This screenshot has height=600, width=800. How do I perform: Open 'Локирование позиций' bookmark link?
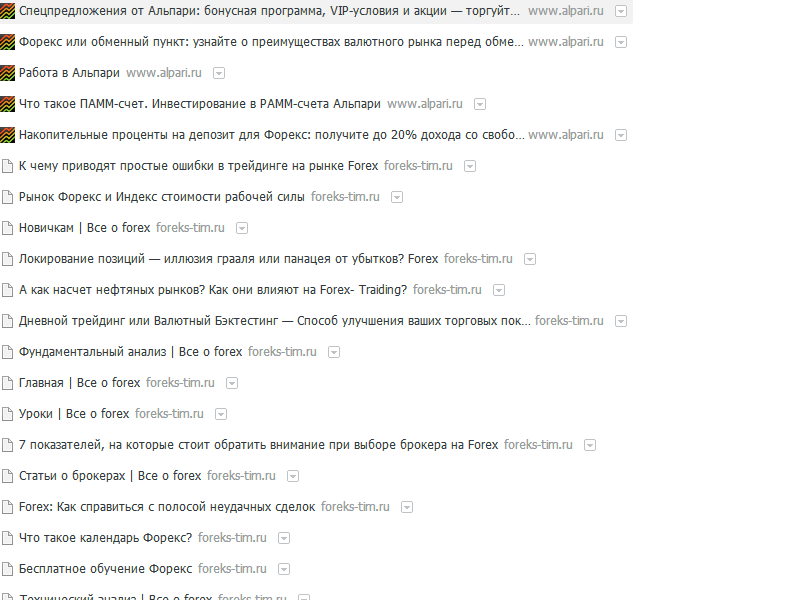pyautogui.click(x=229, y=259)
